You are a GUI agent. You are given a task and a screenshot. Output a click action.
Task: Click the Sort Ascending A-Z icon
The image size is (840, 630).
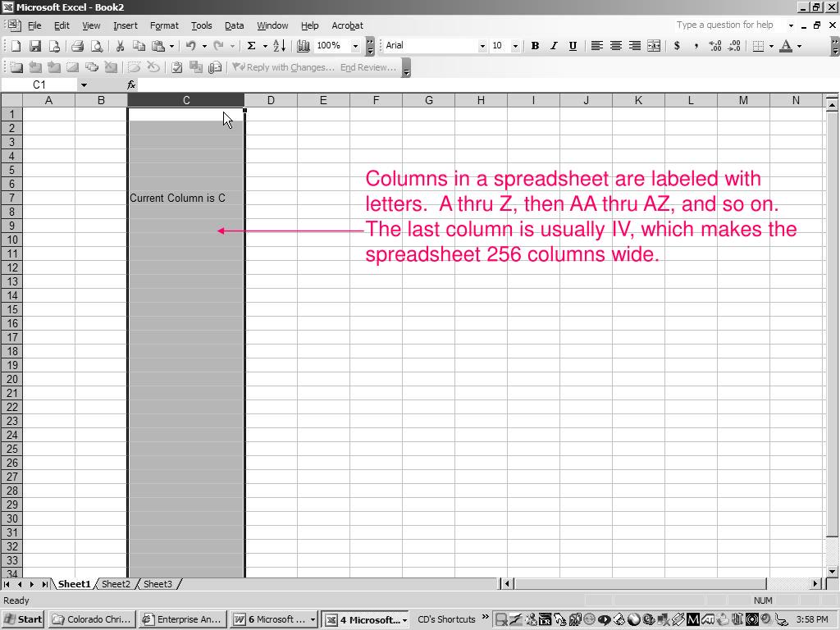point(279,46)
